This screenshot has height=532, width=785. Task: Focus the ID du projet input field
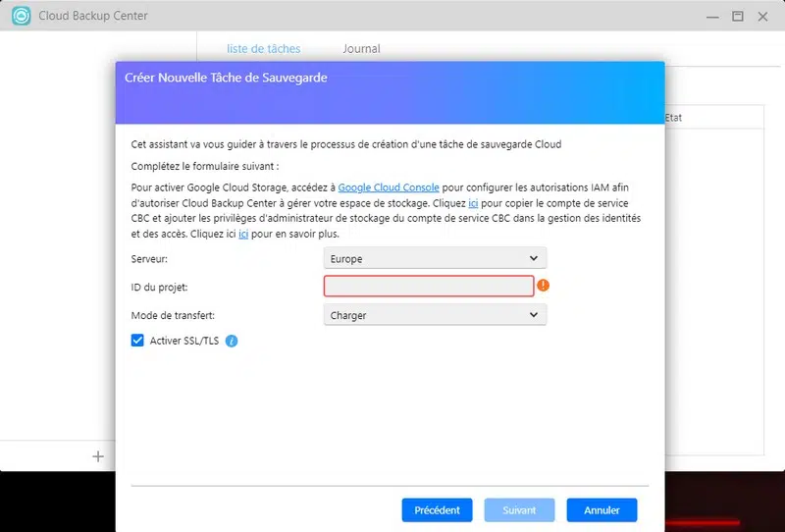[429, 286]
